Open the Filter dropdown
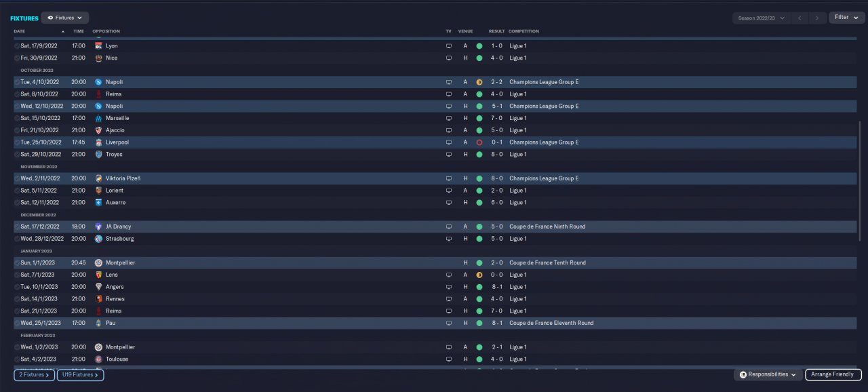This screenshot has height=392, width=868. [x=846, y=18]
